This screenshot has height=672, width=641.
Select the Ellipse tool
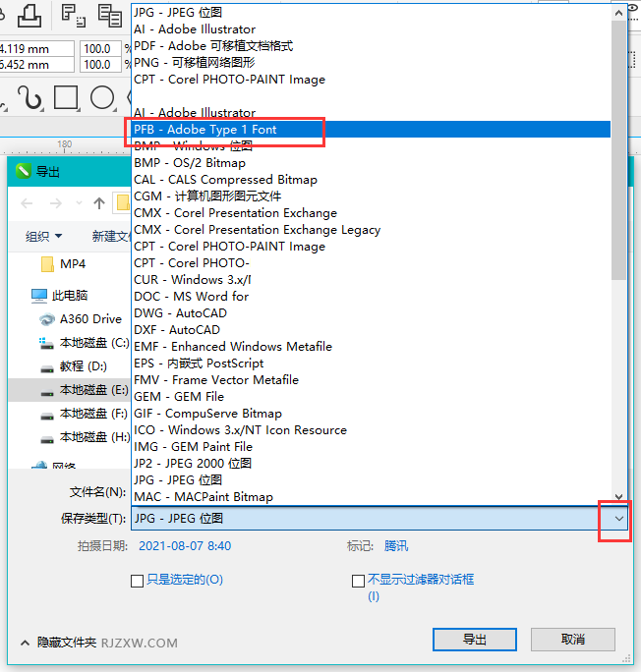(x=102, y=97)
